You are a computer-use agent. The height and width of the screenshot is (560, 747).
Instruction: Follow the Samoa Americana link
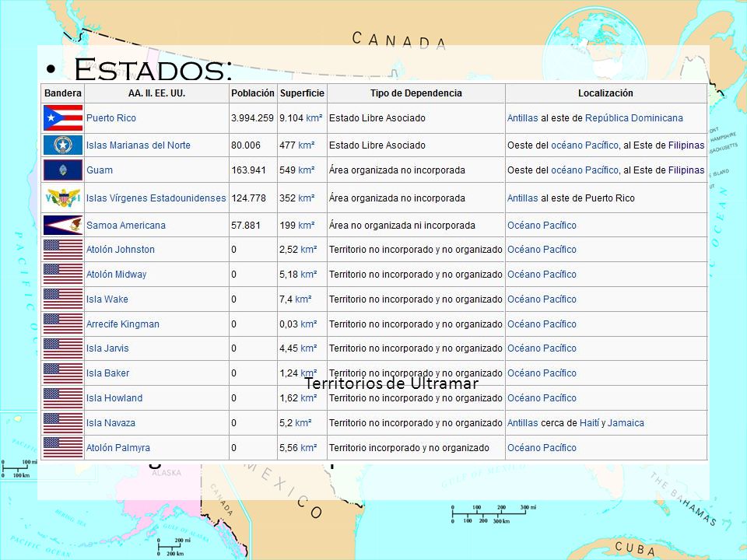pos(126,226)
